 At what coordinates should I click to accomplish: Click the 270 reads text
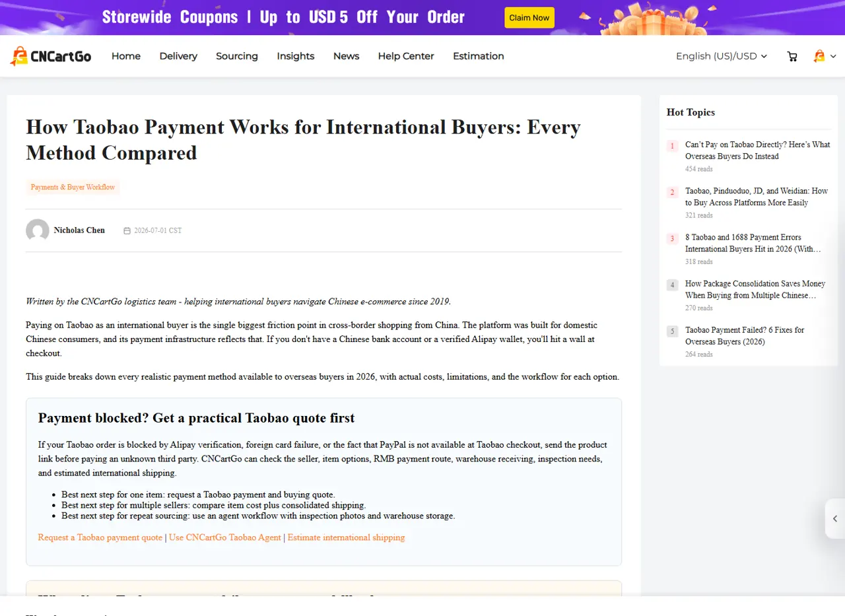click(x=699, y=308)
